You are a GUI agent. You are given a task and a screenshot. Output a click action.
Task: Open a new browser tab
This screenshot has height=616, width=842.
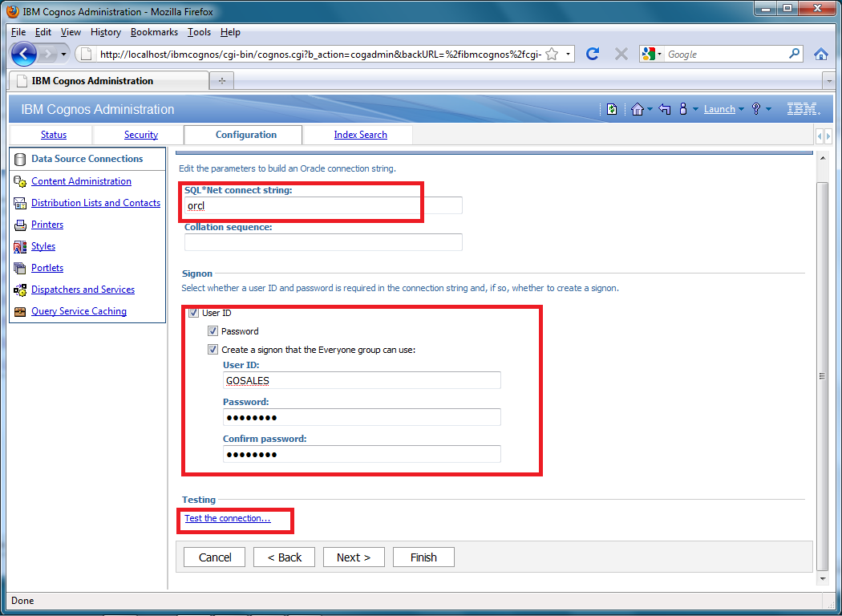pos(222,80)
